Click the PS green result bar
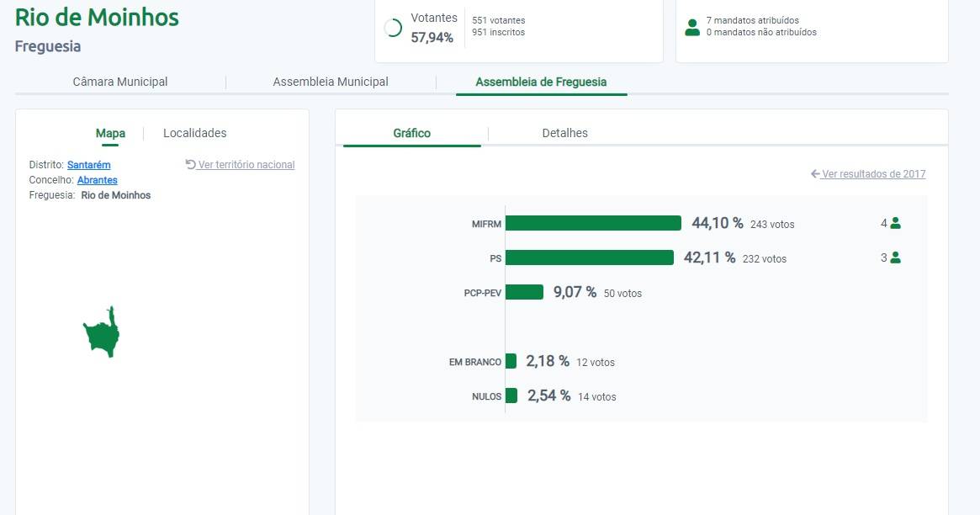The width and height of the screenshot is (980, 515). 589,257
